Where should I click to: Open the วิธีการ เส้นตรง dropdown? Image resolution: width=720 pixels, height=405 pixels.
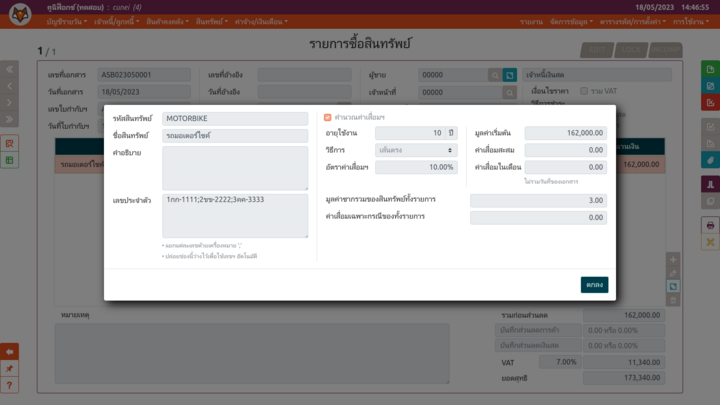tap(416, 150)
